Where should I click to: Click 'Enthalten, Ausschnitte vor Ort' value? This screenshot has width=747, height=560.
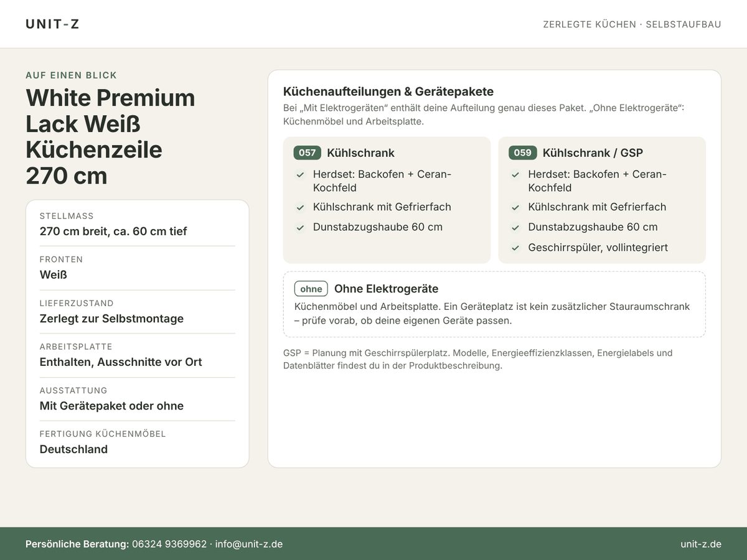coord(121,362)
